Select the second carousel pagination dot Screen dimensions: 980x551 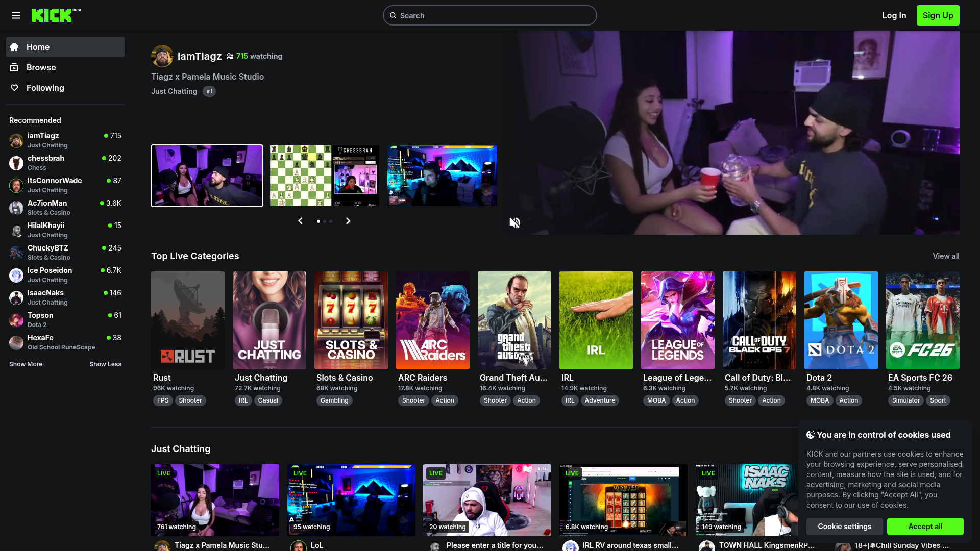tap(324, 221)
